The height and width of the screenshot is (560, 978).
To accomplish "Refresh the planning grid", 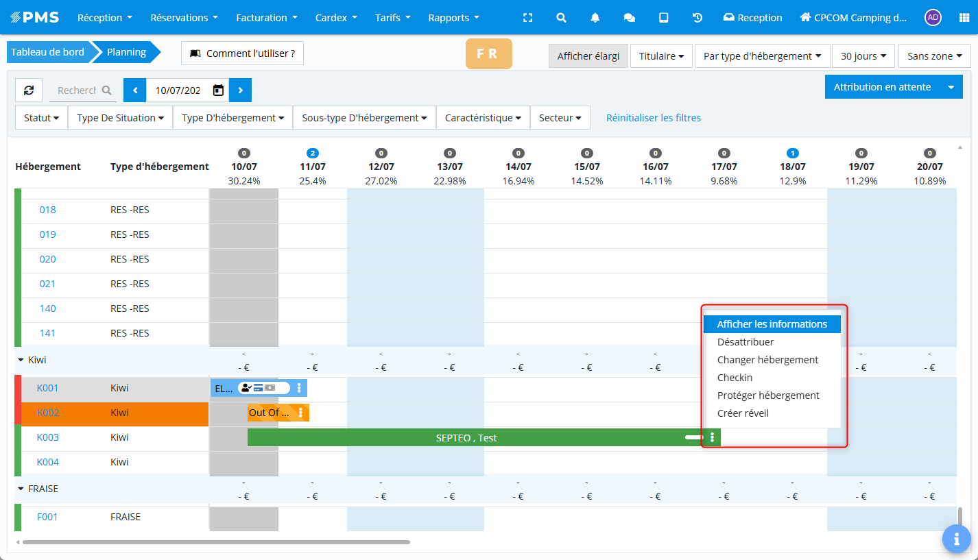I will [x=29, y=90].
